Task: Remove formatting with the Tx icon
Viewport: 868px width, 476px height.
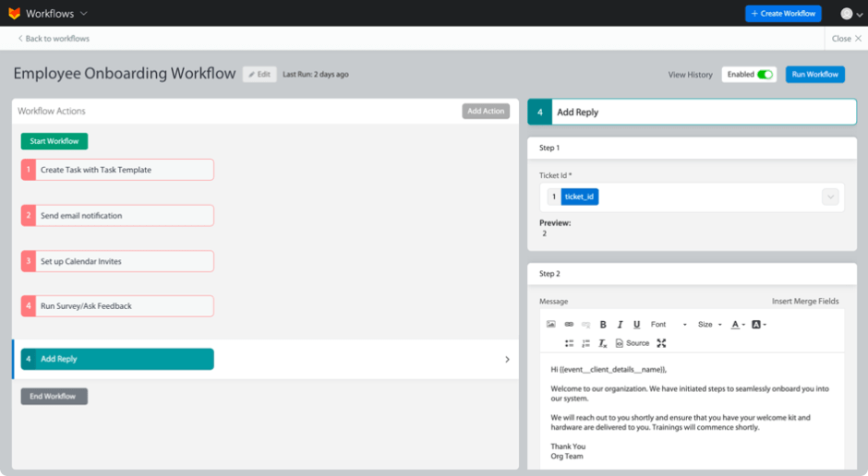Action: 603,343
